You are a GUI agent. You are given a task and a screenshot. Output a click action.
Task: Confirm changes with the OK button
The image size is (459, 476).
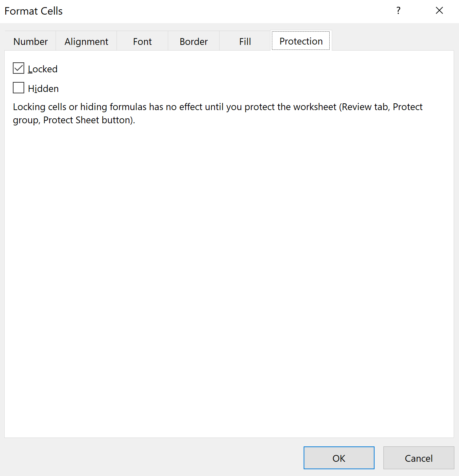(339, 458)
